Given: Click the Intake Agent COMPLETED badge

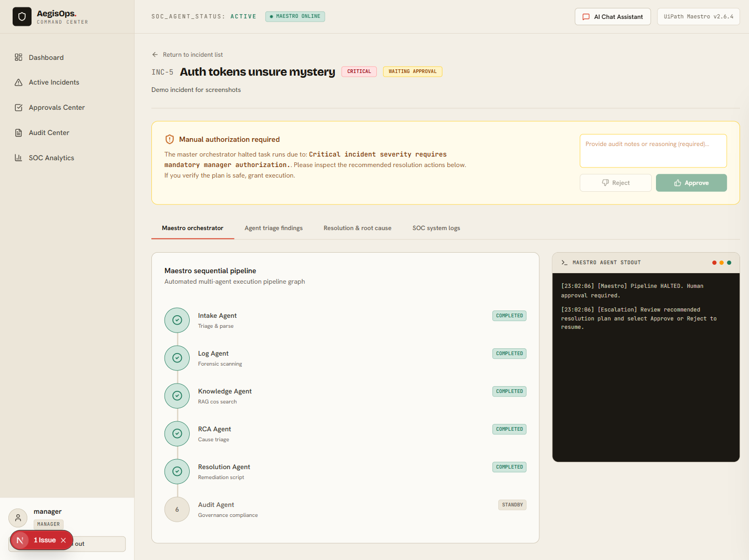Looking at the screenshot, I should (509, 316).
